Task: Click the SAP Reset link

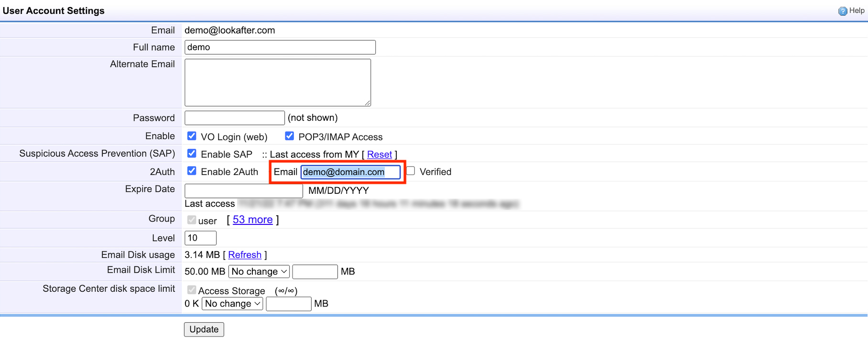Action: [379, 154]
